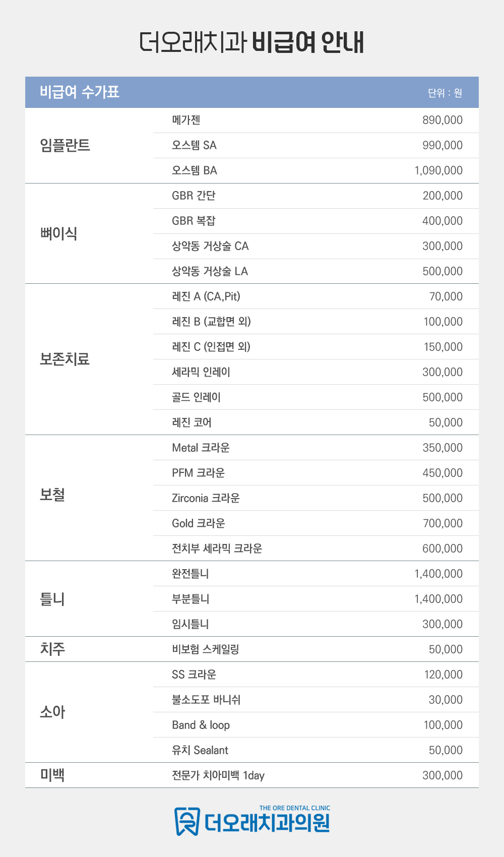504x857 pixels.
Task: Click the 메가젠 implant row
Action: coord(186,120)
